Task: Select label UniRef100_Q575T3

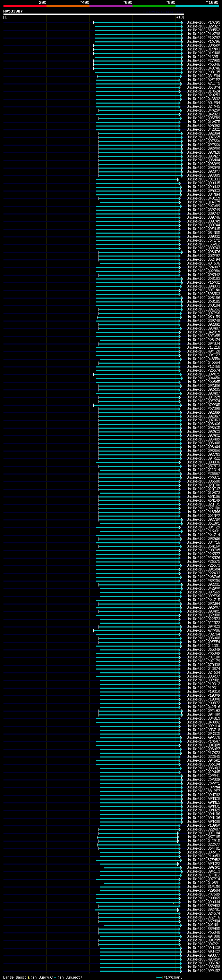Action: [203, 466]
